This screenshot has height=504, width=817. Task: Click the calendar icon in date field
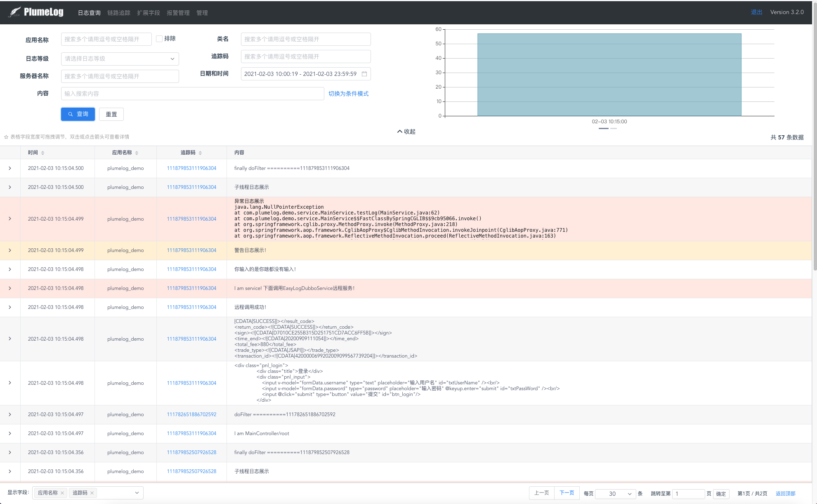point(364,74)
